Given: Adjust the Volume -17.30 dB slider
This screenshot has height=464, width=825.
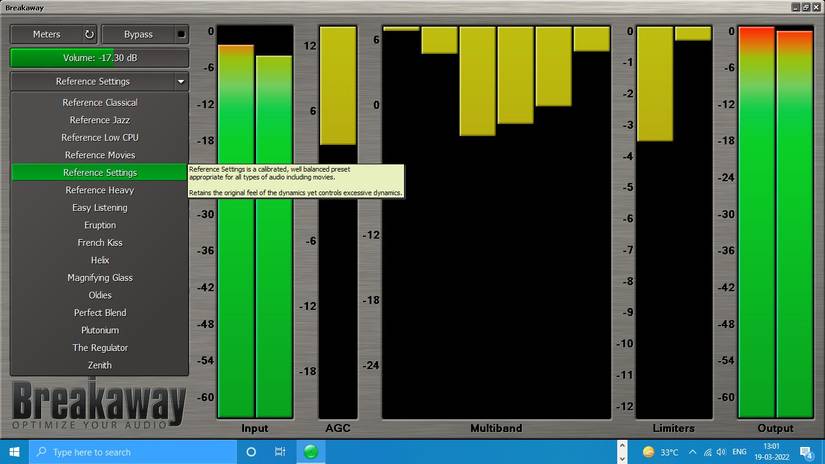Looking at the screenshot, I should (x=99, y=58).
